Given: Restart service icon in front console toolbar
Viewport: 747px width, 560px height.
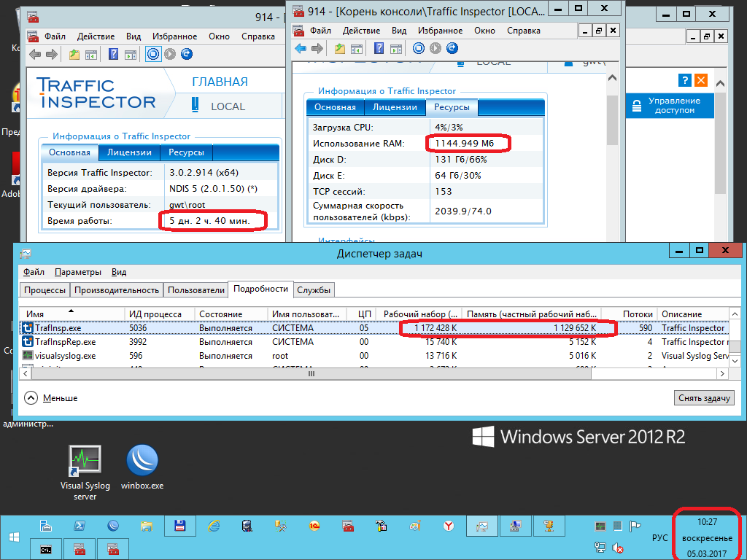Looking at the screenshot, I should (x=452, y=48).
